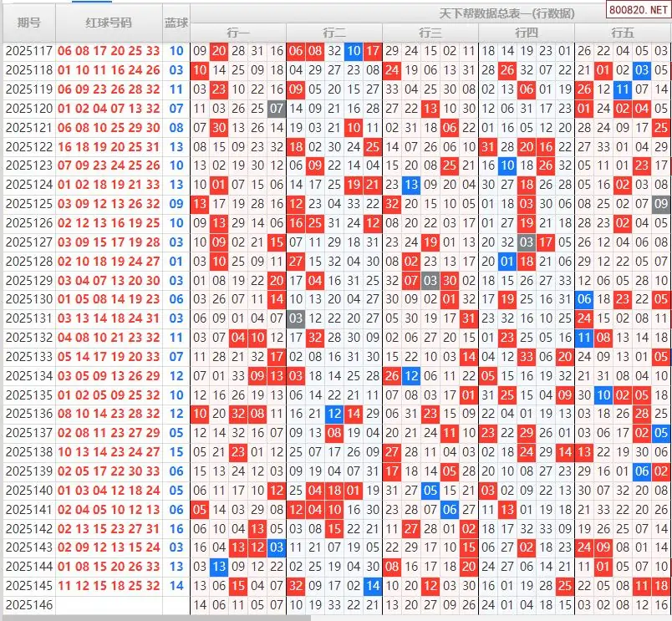Image resolution: width=672 pixels, height=621 pixels.
Task: Click red ball numbers for issue 2025130
Action: 109,299
